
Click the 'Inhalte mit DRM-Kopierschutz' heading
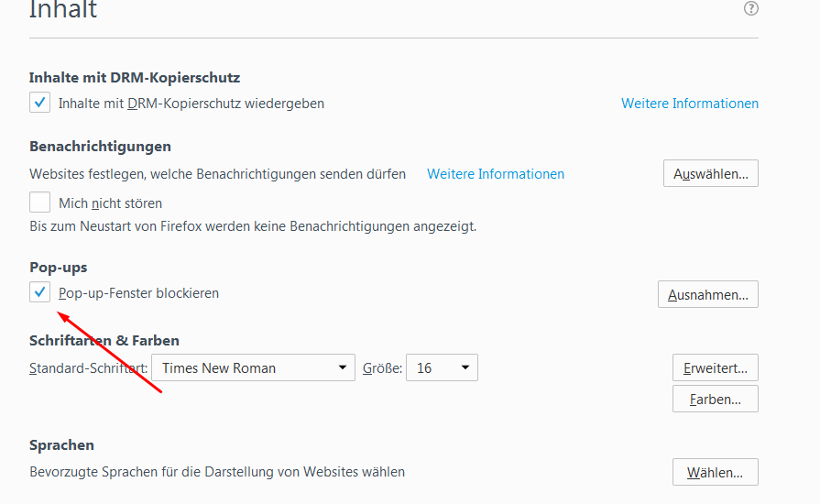[x=134, y=78]
